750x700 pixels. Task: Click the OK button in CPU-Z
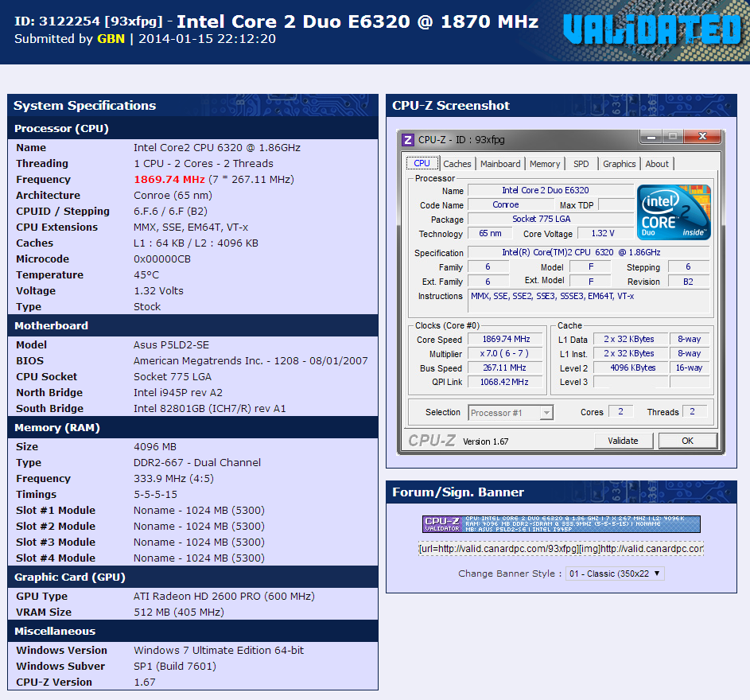687,441
